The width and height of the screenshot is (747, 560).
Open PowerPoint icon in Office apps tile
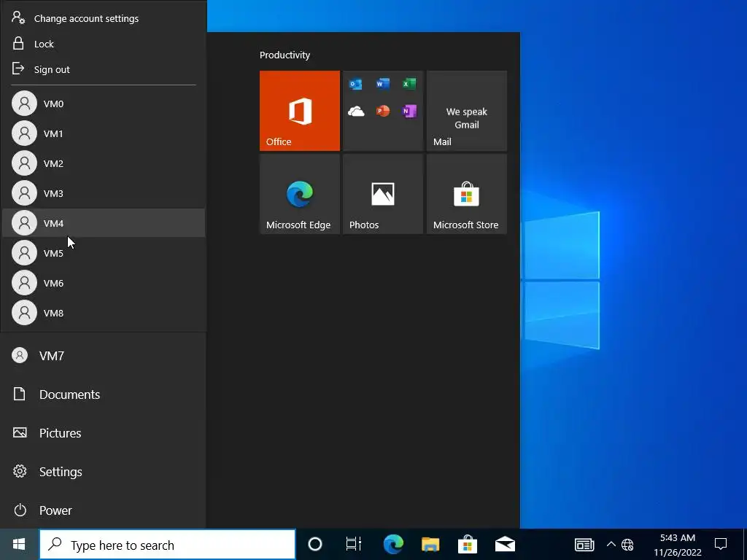(x=382, y=112)
